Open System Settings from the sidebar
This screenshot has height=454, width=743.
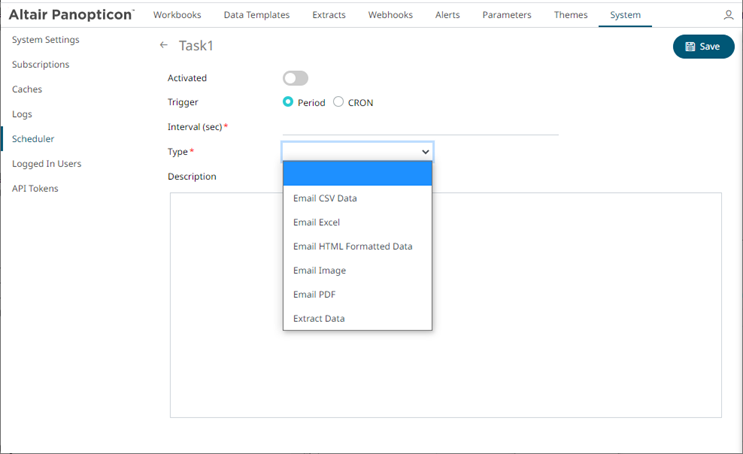(x=45, y=39)
